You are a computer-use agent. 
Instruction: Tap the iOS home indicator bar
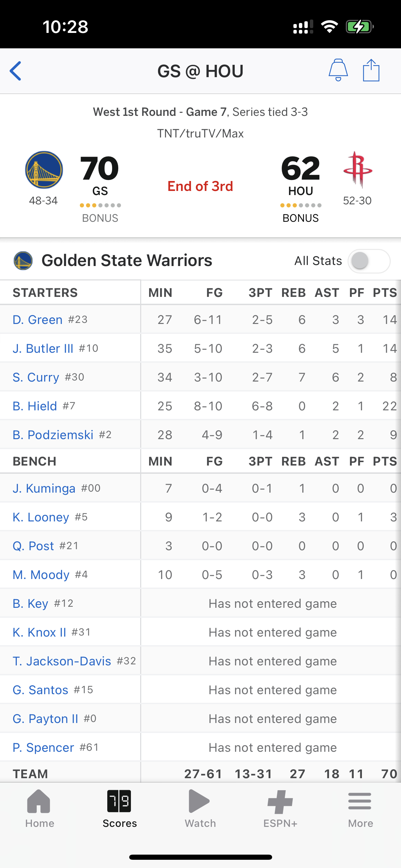(200, 857)
